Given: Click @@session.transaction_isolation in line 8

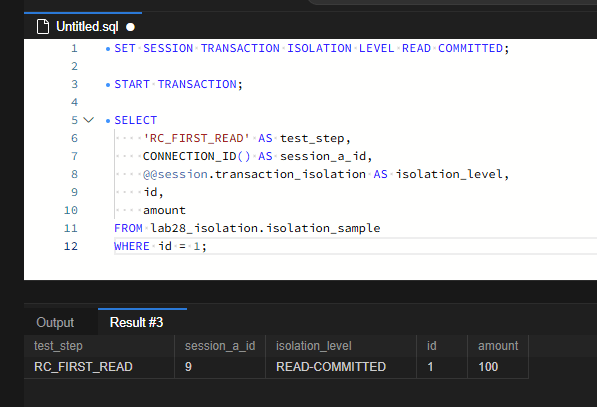Looking at the screenshot, I should [x=254, y=174].
